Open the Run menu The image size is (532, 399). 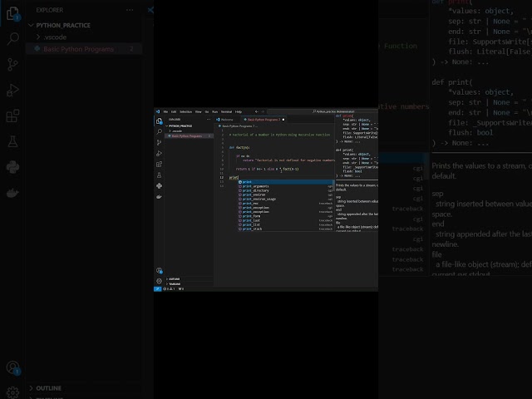[x=214, y=111]
